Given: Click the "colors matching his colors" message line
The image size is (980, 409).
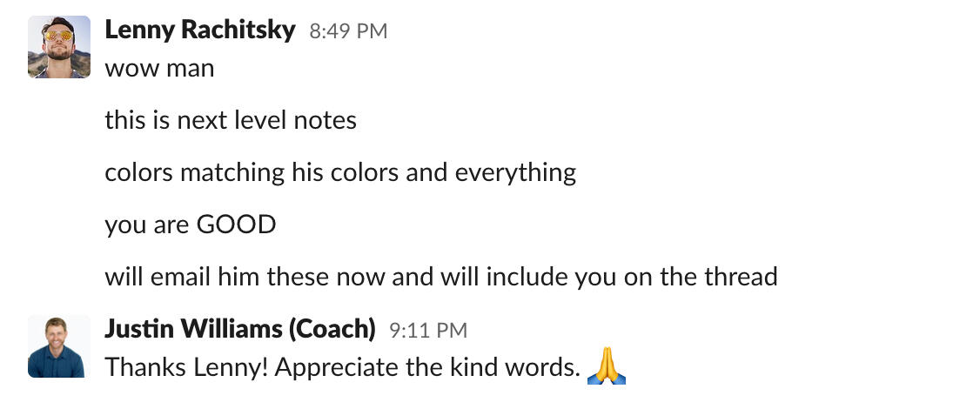Looking at the screenshot, I should click(x=340, y=172).
